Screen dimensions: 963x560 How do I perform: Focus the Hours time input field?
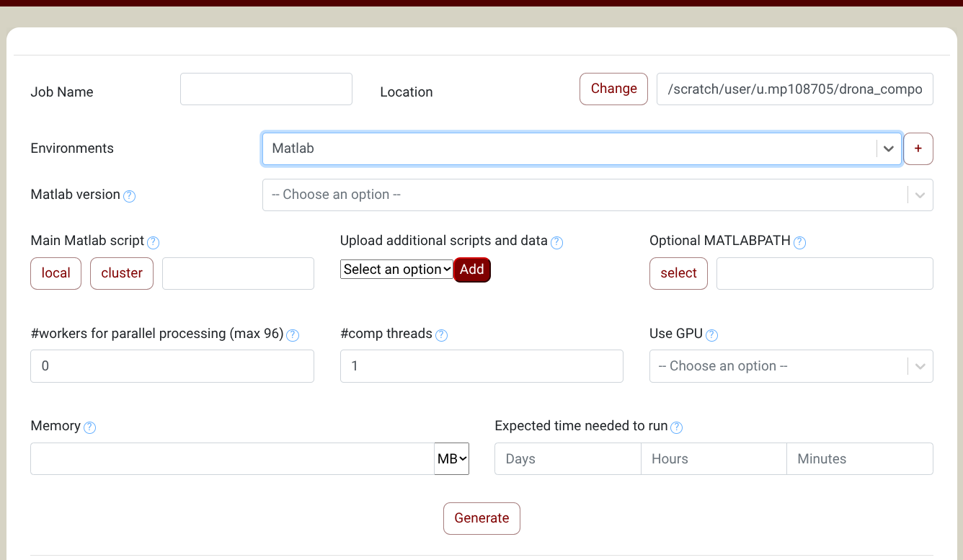pyautogui.click(x=713, y=458)
